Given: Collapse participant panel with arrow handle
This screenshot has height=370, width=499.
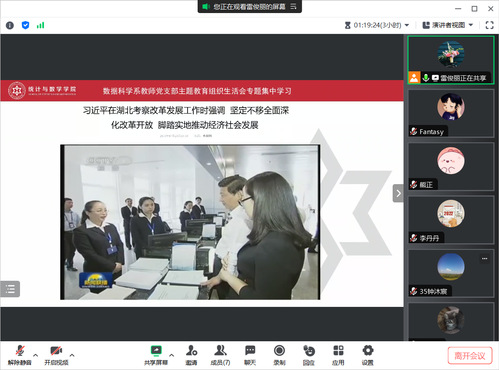Looking at the screenshot, I should [x=398, y=193].
